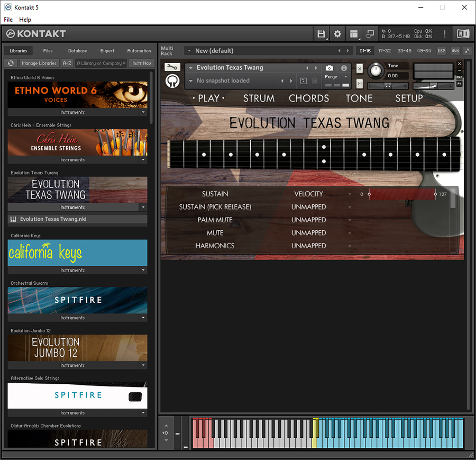Open SUSTAIN velocity mapping dropdown
The width and height of the screenshot is (476, 460).
point(350,194)
